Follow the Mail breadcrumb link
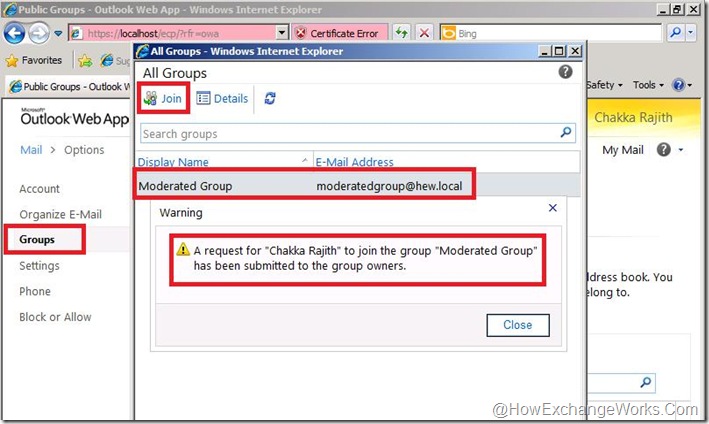The image size is (709, 424). click(x=31, y=150)
